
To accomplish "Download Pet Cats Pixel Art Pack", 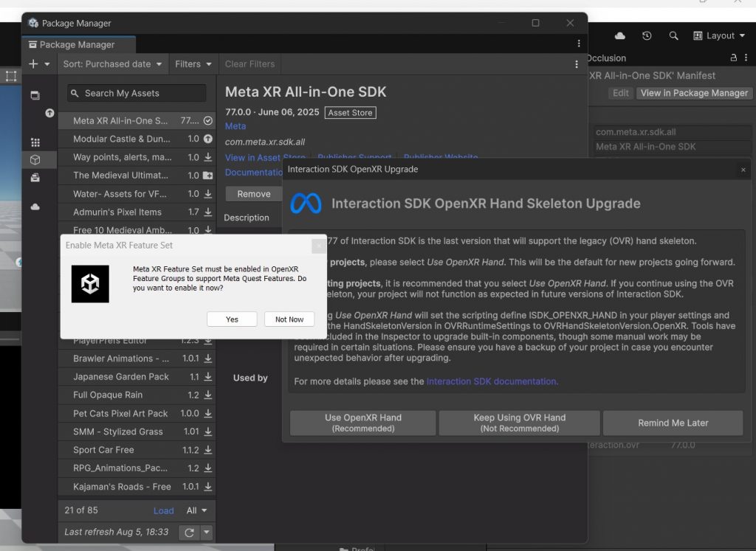I will point(207,413).
